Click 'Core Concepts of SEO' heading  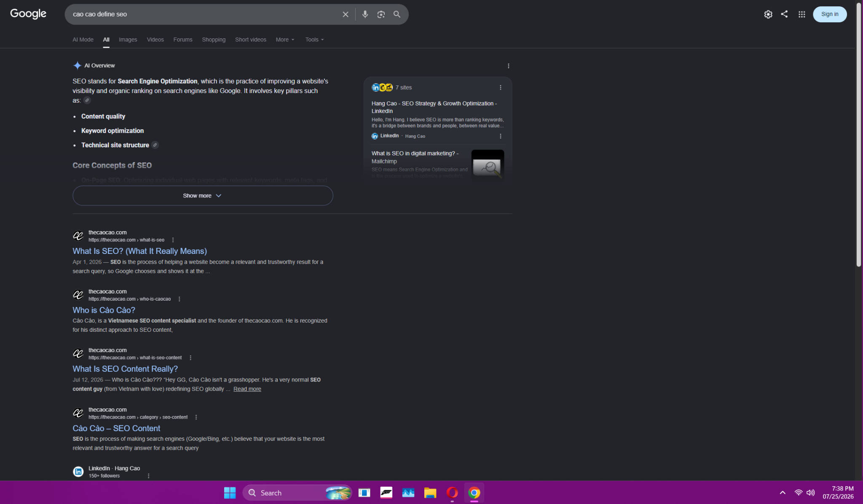point(112,165)
